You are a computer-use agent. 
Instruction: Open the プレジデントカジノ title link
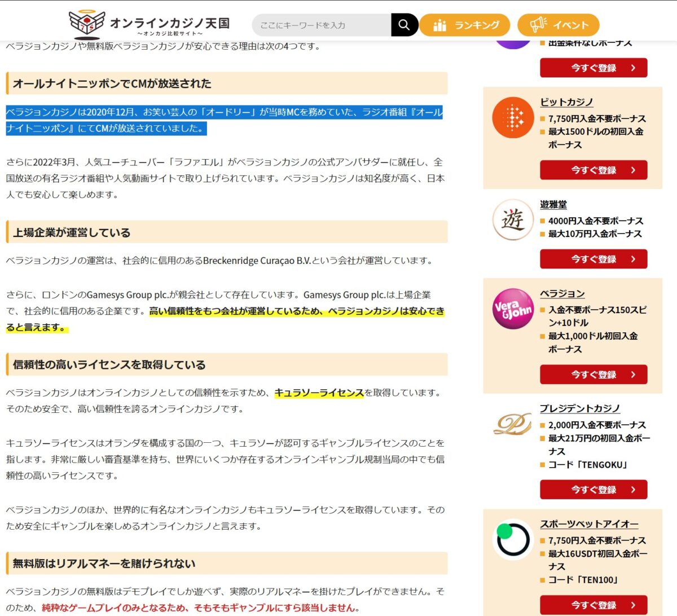click(579, 408)
